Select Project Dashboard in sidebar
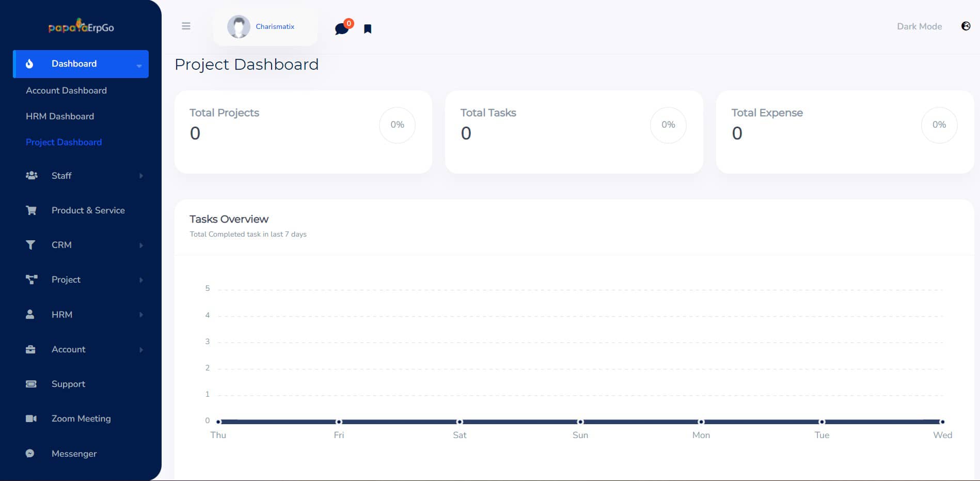Viewport: 980px width, 481px height. (64, 142)
